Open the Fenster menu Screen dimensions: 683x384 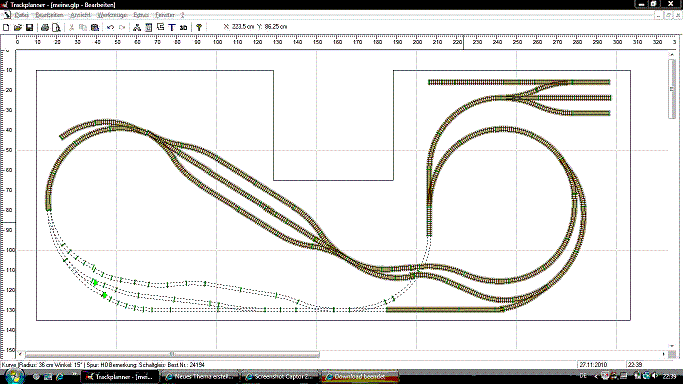pyautogui.click(x=165, y=15)
